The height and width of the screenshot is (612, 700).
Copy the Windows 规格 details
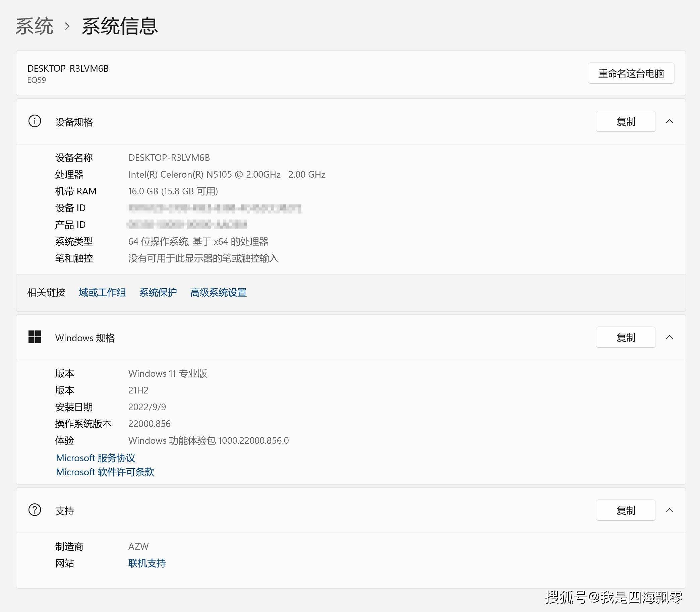[626, 337]
